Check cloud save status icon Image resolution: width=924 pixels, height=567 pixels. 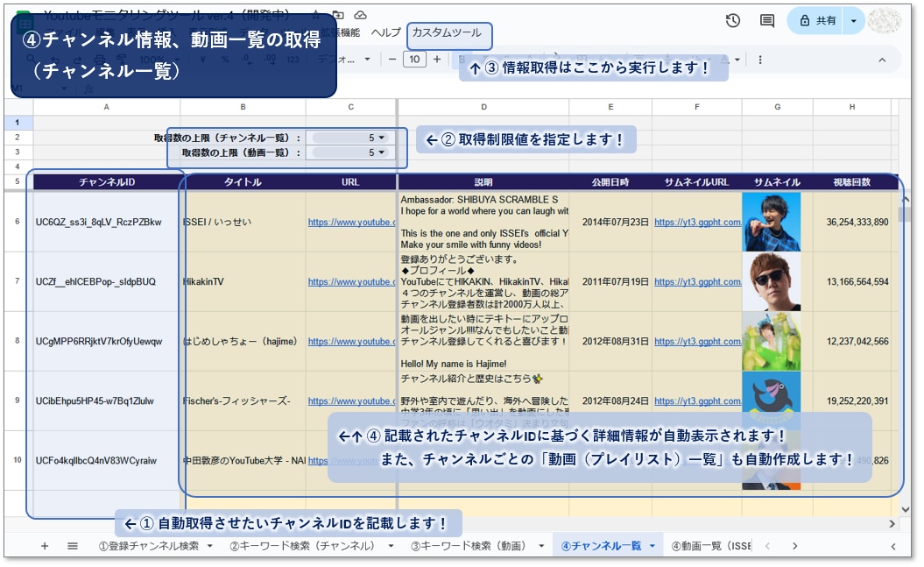pos(360,14)
